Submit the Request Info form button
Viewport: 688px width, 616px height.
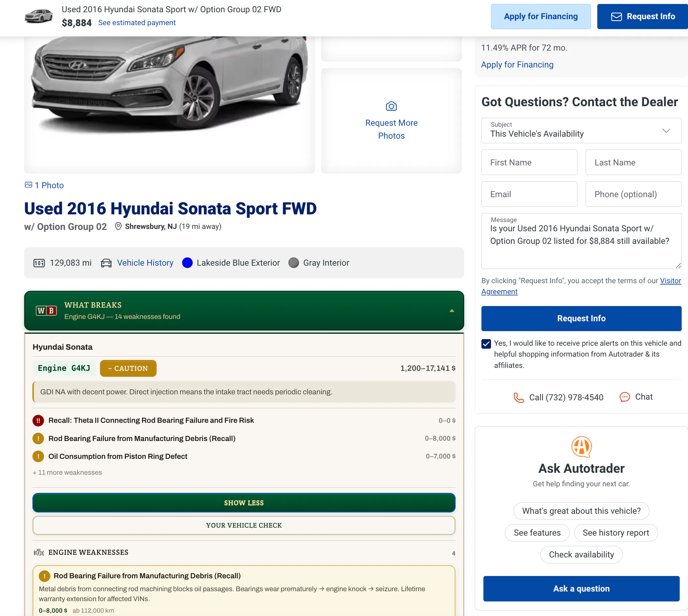581,319
